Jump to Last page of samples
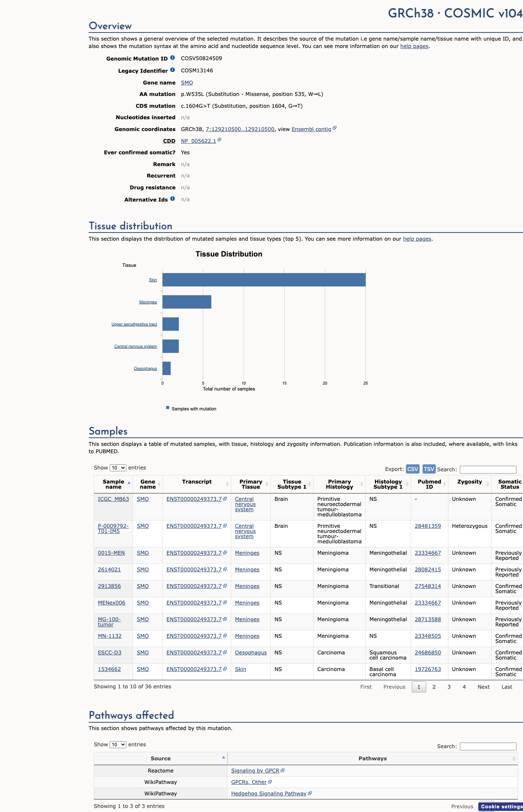523x812 pixels. click(507, 687)
